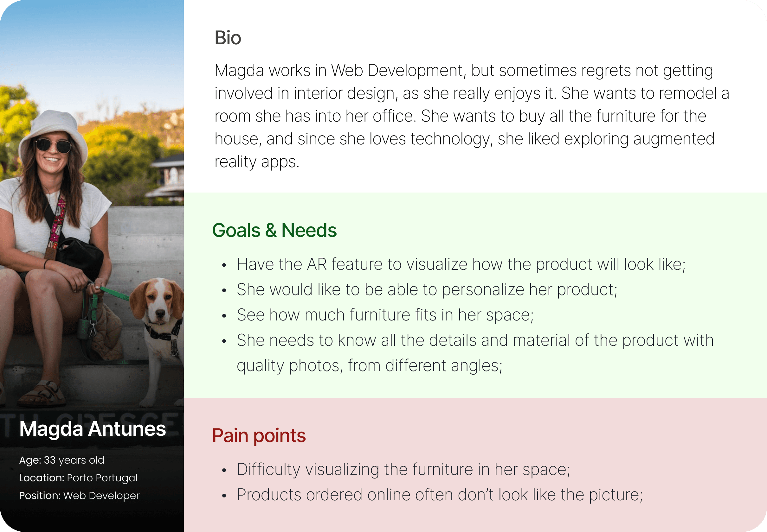Click the Magda Antunes name title
This screenshot has width=767, height=532.
point(93,429)
